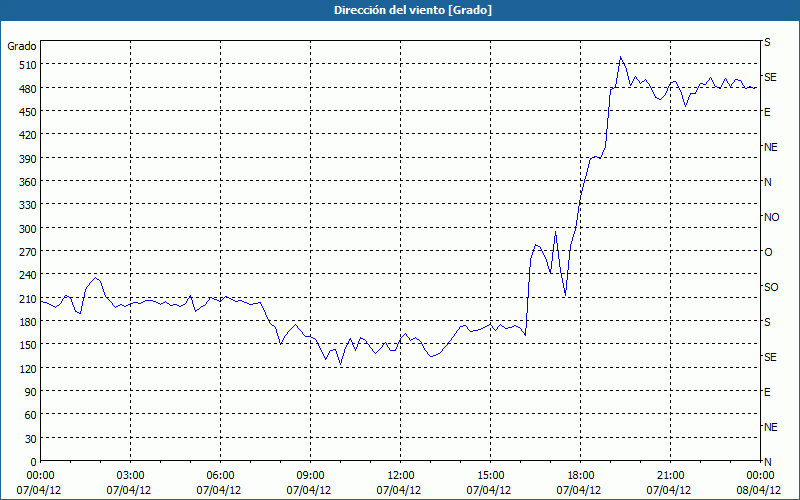Click the E compass label level with 90

click(x=767, y=392)
